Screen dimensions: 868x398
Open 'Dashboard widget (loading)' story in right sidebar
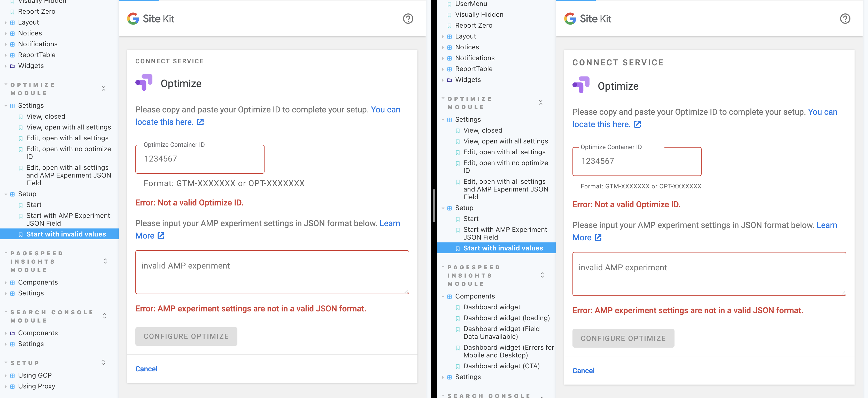tap(506, 318)
